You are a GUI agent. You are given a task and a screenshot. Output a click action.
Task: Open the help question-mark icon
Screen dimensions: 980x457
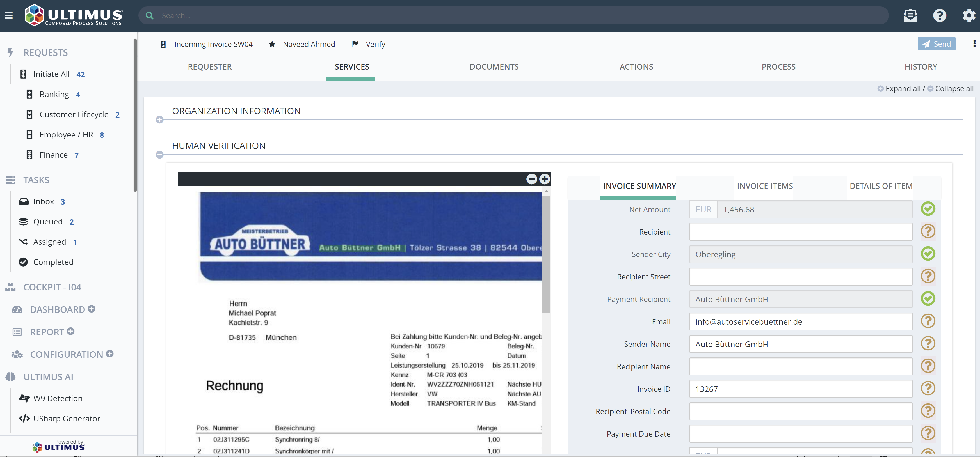pyautogui.click(x=939, y=15)
